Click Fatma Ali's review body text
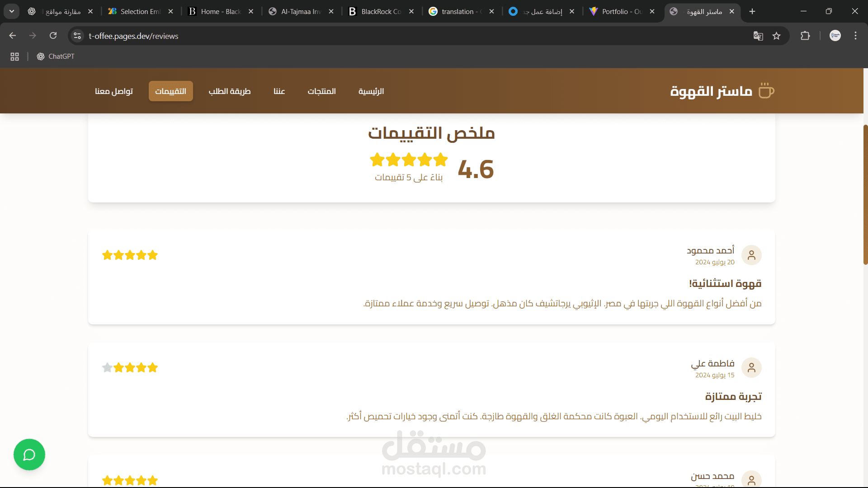 point(554,417)
